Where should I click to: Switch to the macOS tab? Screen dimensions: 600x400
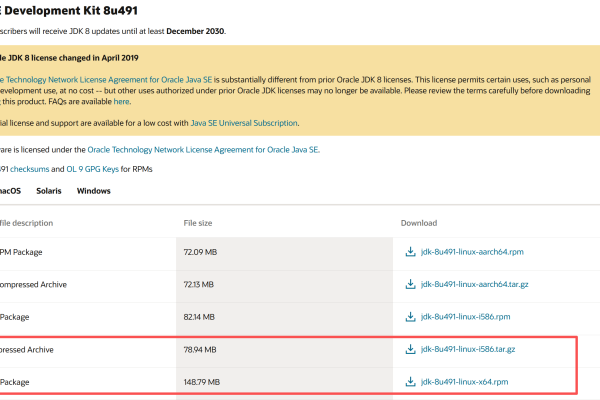(x=10, y=191)
